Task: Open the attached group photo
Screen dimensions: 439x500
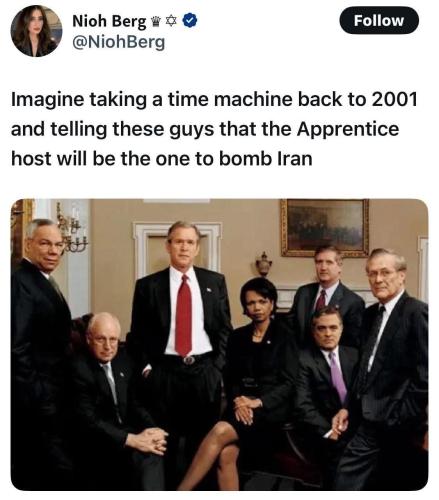Action: (x=219, y=344)
